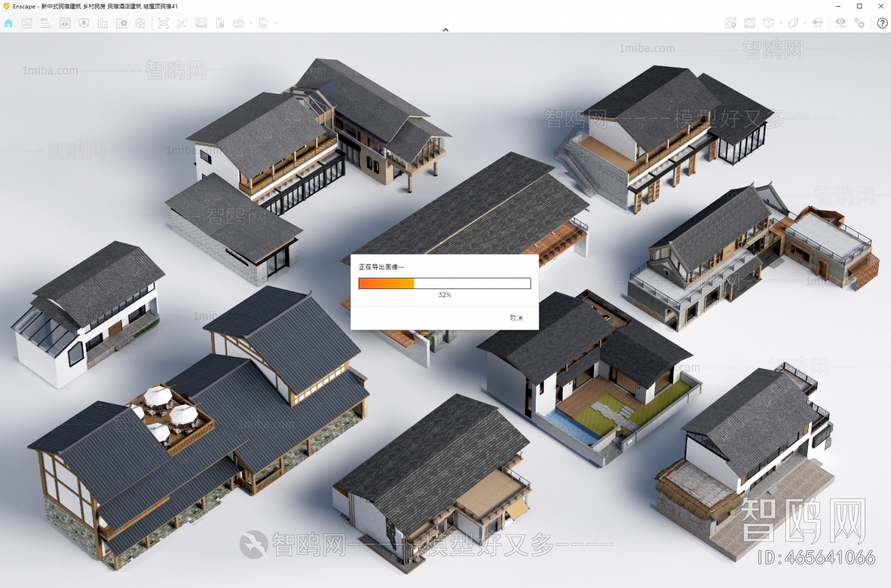Toggle fly mode with the wing icon
Viewport: 891px width, 588px height.
coord(793,23)
